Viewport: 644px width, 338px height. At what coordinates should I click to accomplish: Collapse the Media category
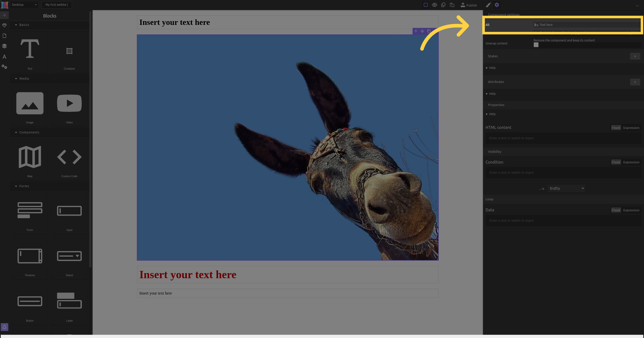pos(50,79)
